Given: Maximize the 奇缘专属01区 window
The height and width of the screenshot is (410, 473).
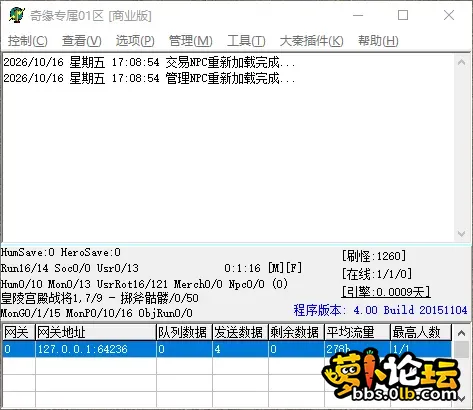Looking at the screenshot, I should point(403,15).
